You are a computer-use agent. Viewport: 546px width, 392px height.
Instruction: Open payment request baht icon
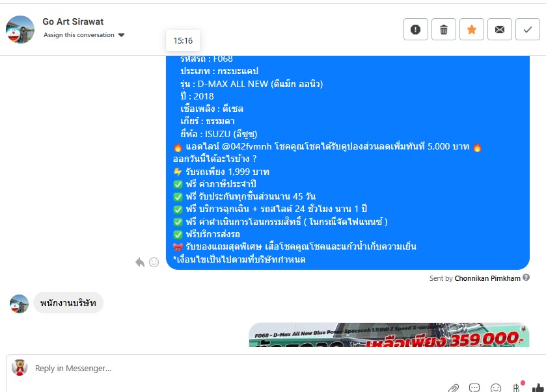pyautogui.click(x=517, y=387)
